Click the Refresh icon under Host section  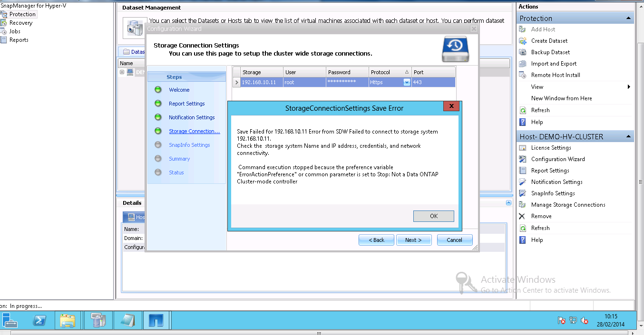[522, 228]
